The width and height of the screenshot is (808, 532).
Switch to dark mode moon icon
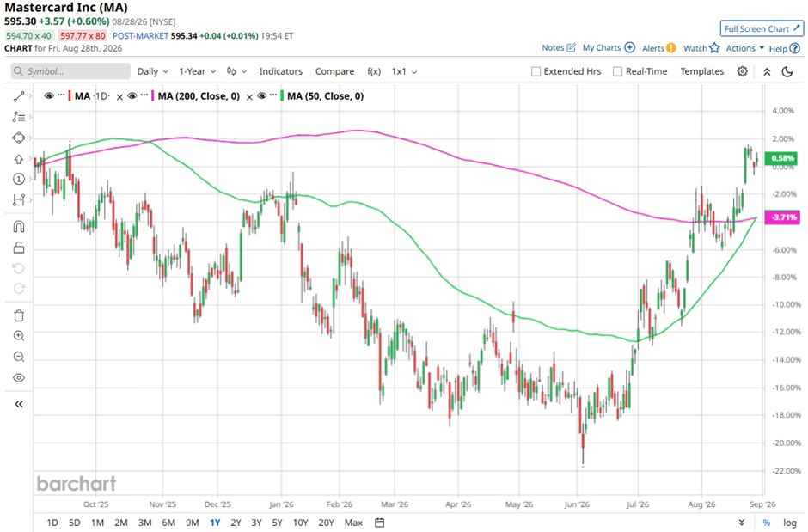[x=787, y=71]
